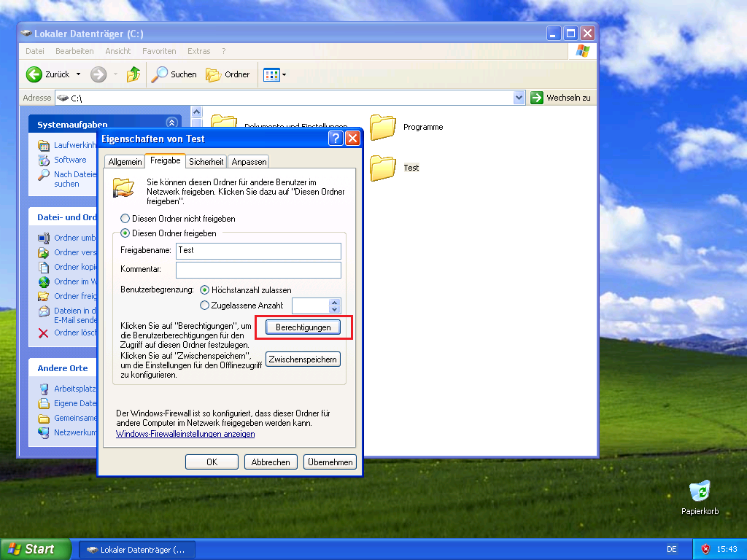
Task: Open the Extras menu
Action: [x=198, y=51]
